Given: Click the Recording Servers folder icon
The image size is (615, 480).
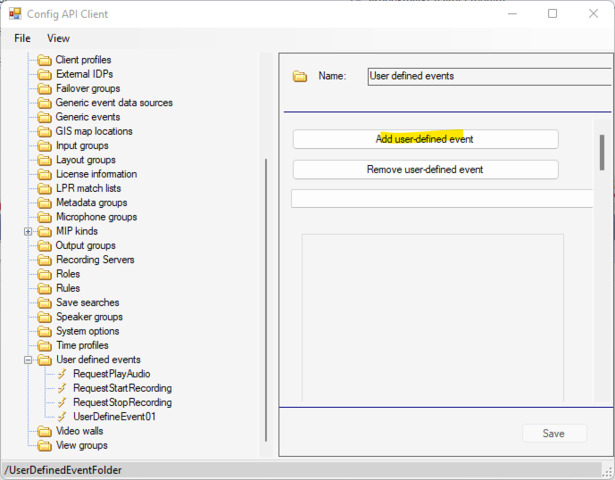Looking at the screenshot, I should 44,260.
